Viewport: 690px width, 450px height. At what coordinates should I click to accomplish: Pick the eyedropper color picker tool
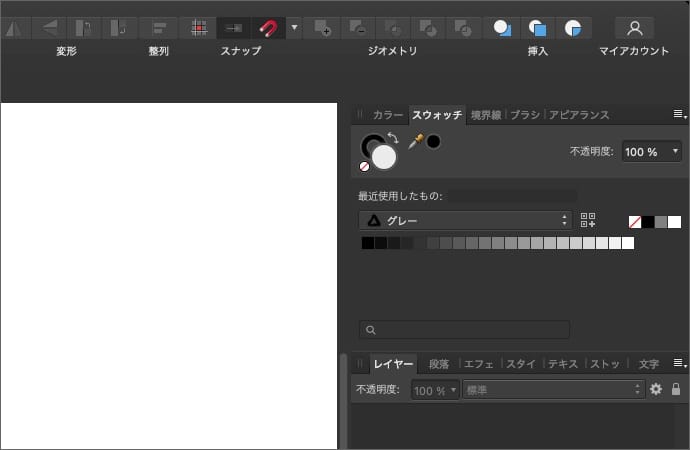(416, 142)
